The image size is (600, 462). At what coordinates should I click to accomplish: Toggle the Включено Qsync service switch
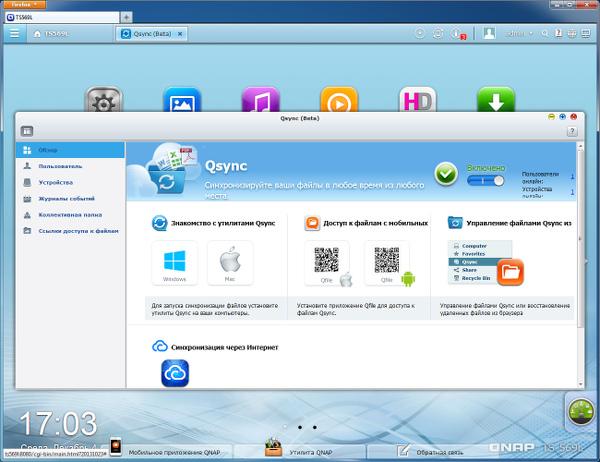[x=486, y=181]
